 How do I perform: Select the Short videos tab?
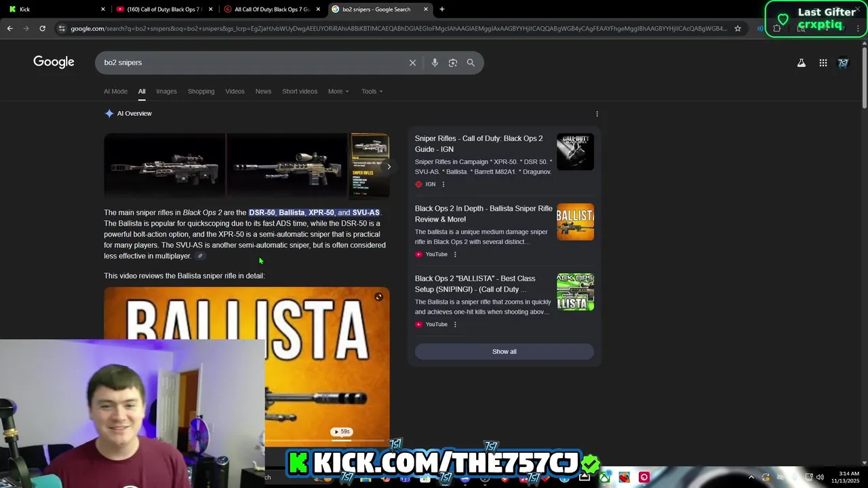pos(300,91)
